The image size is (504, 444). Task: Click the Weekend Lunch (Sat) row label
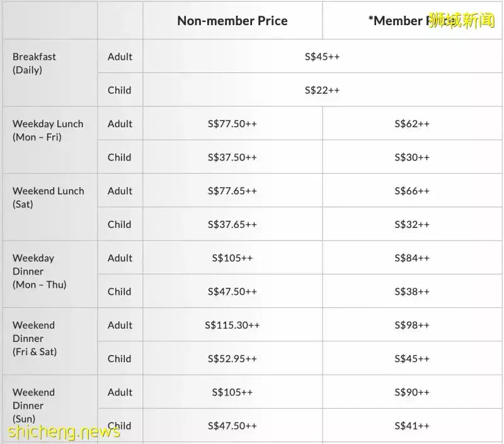pyautogui.click(x=48, y=197)
